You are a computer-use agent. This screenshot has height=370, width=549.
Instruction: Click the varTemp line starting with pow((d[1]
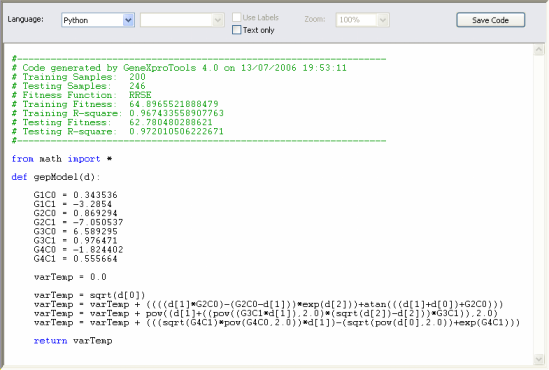(266, 313)
